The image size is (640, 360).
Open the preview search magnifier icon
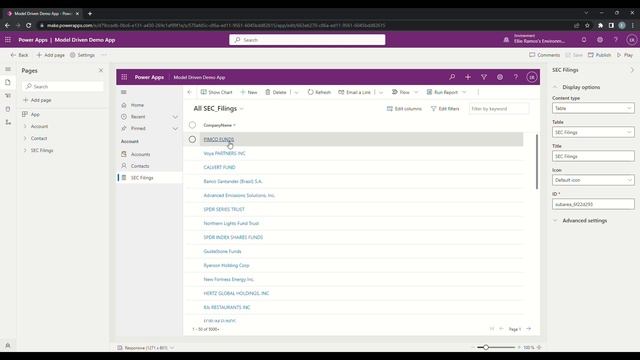point(452,77)
